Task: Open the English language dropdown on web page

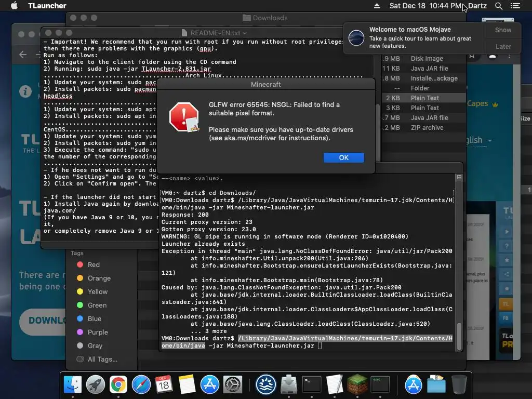Action: [x=479, y=140]
